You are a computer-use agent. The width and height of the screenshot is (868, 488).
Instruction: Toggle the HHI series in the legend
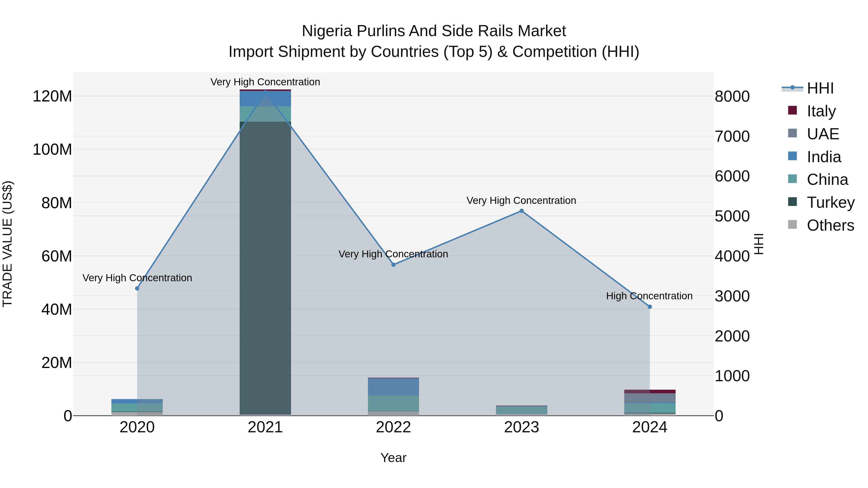point(808,88)
